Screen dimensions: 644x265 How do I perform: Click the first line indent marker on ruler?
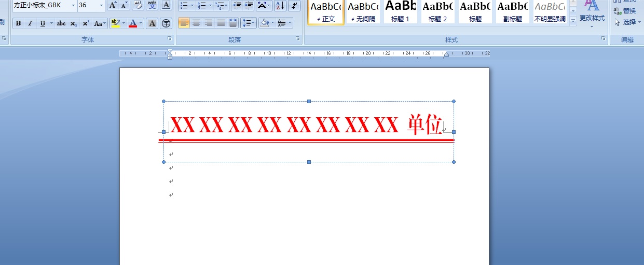click(169, 51)
